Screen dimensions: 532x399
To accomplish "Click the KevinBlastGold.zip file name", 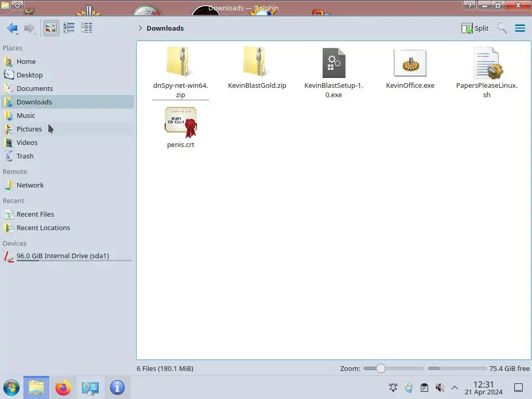I will [x=257, y=86].
